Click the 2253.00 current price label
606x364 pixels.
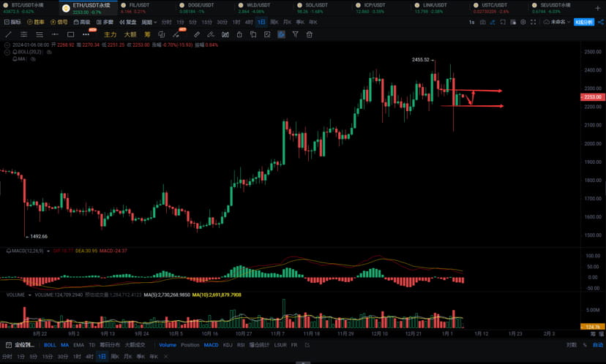(593, 97)
